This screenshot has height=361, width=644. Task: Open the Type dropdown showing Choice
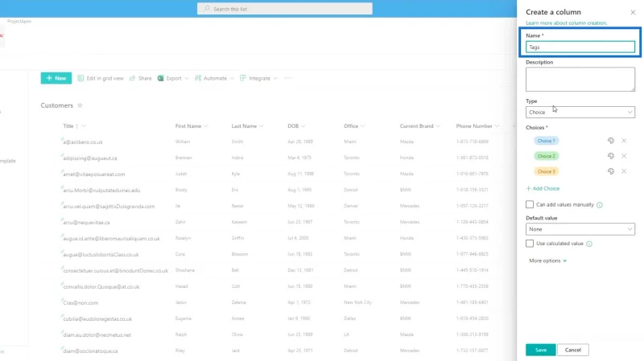(580, 112)
